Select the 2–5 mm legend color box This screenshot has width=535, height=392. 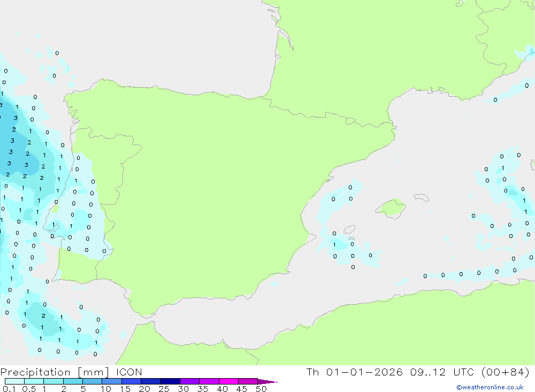tap(73, 381)
